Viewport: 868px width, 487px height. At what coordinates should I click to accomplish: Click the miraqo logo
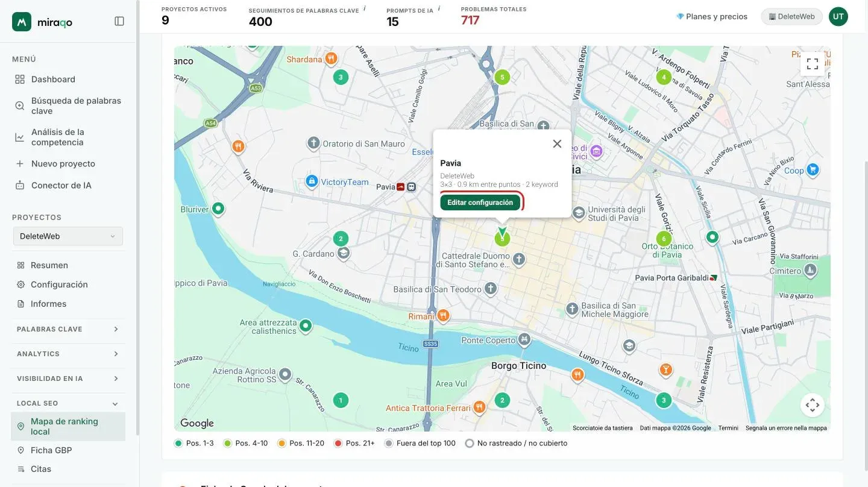(x=42, y=22)
